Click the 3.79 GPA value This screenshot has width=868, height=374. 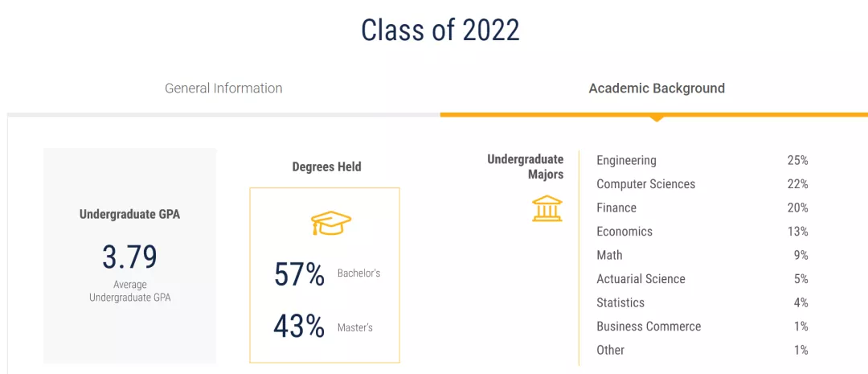[x=129, y=257]
